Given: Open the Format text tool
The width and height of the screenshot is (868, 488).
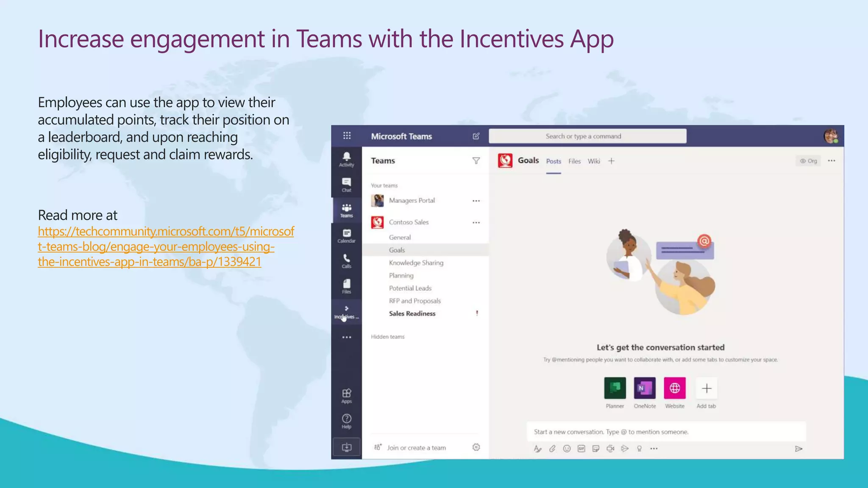Looking at the screenshot, I should pyautogui.click(x=537, y=449).
